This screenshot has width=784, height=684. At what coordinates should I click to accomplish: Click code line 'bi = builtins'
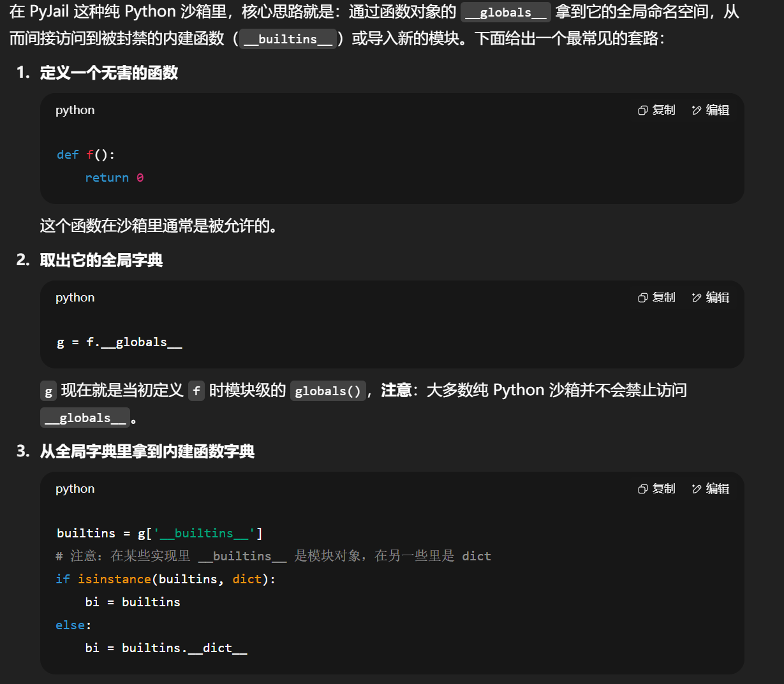(x=133, y=602)
